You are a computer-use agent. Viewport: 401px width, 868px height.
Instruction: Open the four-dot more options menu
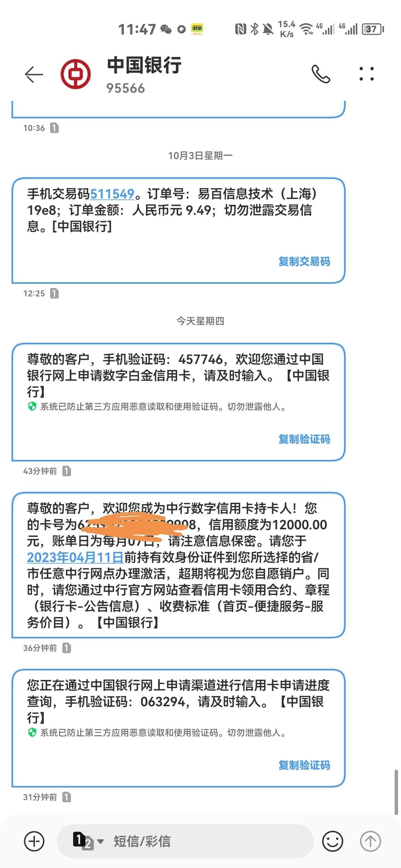(366, 74)
